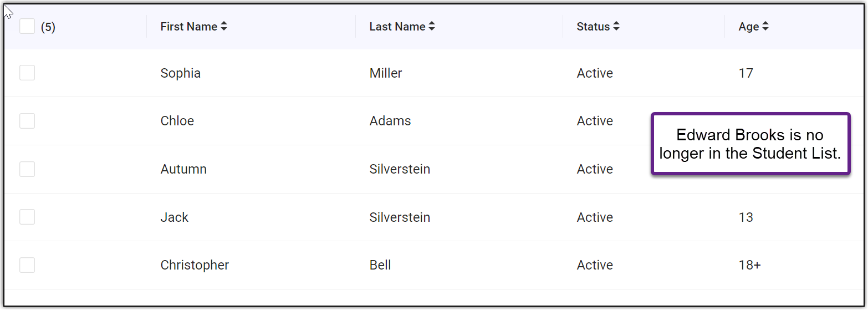868x310 pixels.
Task: Click the Bell last name cell
Action: 380,265
